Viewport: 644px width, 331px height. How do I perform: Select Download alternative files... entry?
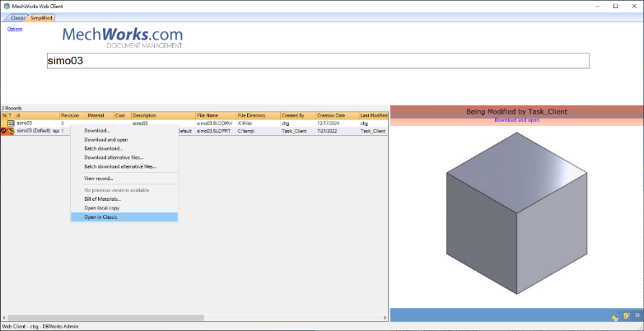(x=125, y=158)
